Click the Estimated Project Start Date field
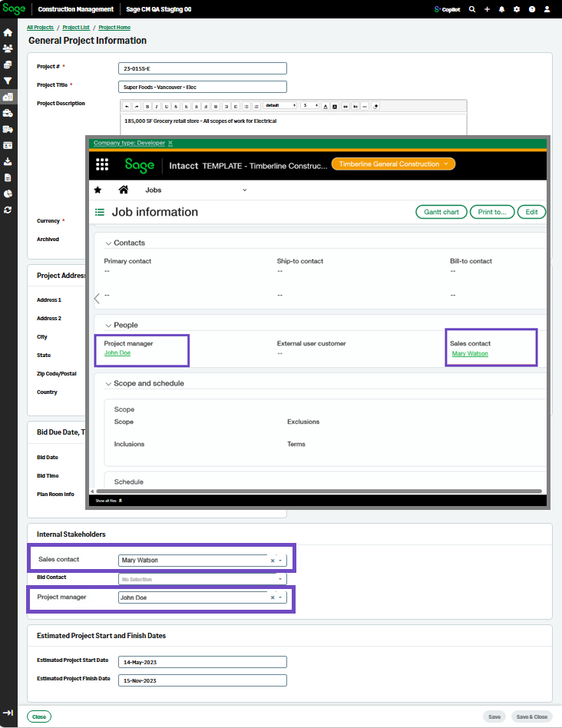This screenshot has width=562, height=728. pos(203,662)
